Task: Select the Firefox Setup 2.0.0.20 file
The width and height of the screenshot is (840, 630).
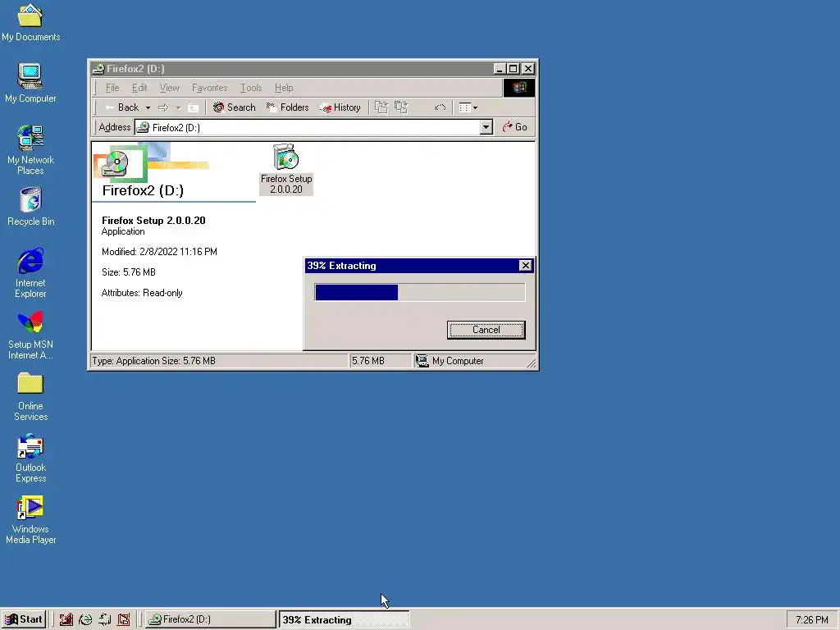Action: click(286, 169)
